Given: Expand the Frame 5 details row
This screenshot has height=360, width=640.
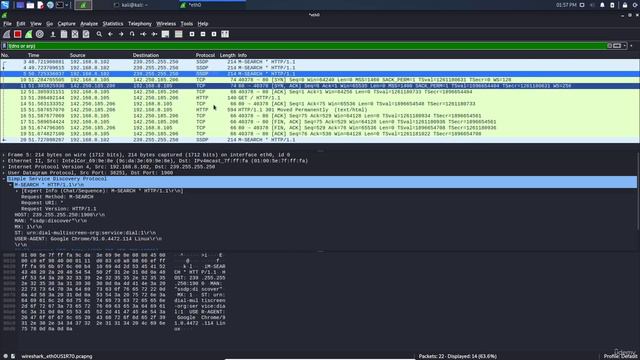Looking at the screenshot, I should click(4, 155).
